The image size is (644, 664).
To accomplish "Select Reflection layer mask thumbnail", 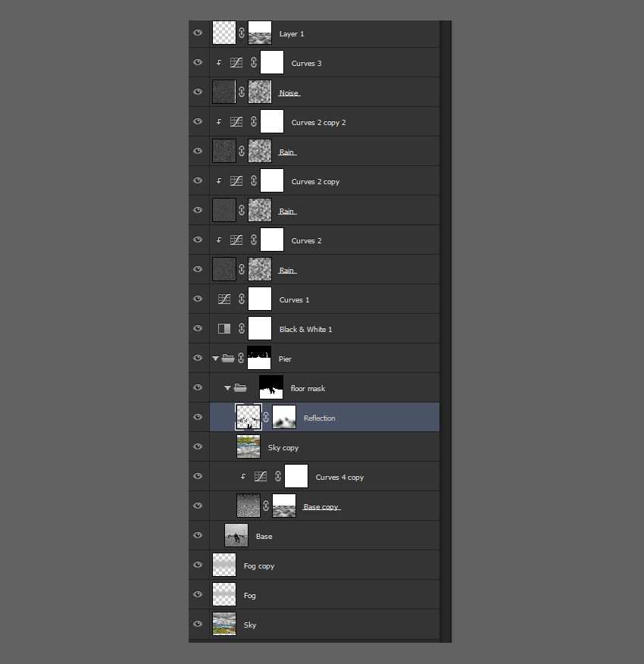I will point(283,417).
